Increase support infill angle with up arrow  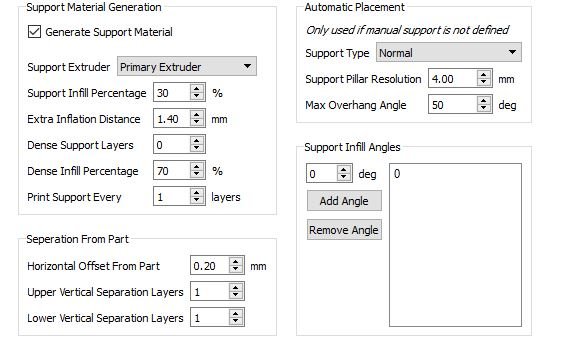click(343, 170)
